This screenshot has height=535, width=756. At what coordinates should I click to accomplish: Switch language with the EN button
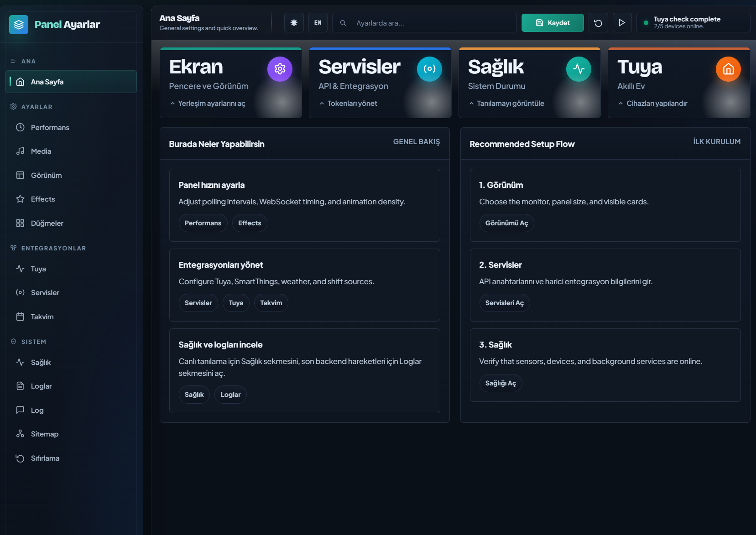click(x=318, y=23)
